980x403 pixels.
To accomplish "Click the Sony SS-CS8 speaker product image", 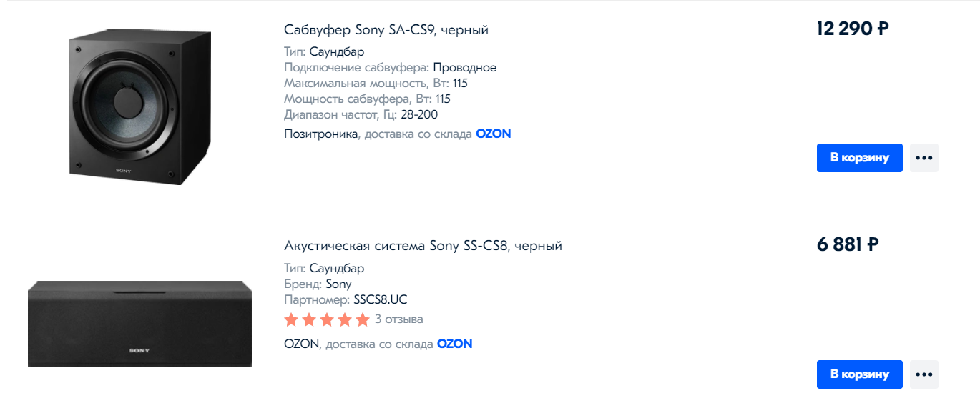I will point(139,323).
